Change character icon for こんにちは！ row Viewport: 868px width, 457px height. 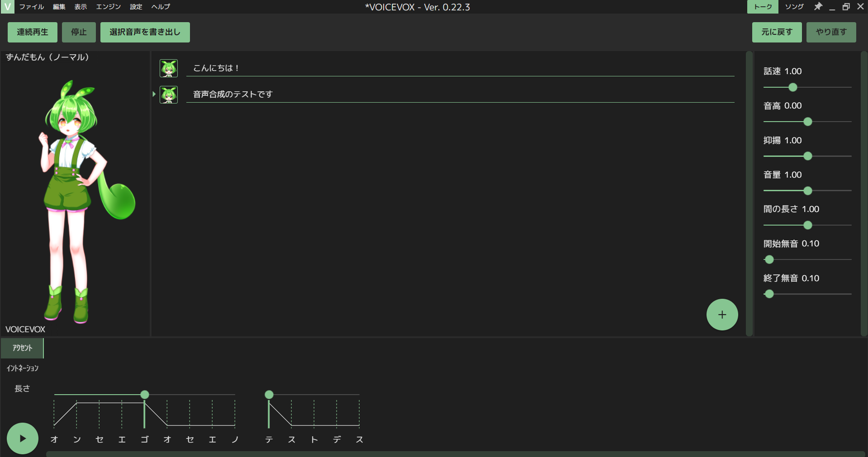point(169,68)
